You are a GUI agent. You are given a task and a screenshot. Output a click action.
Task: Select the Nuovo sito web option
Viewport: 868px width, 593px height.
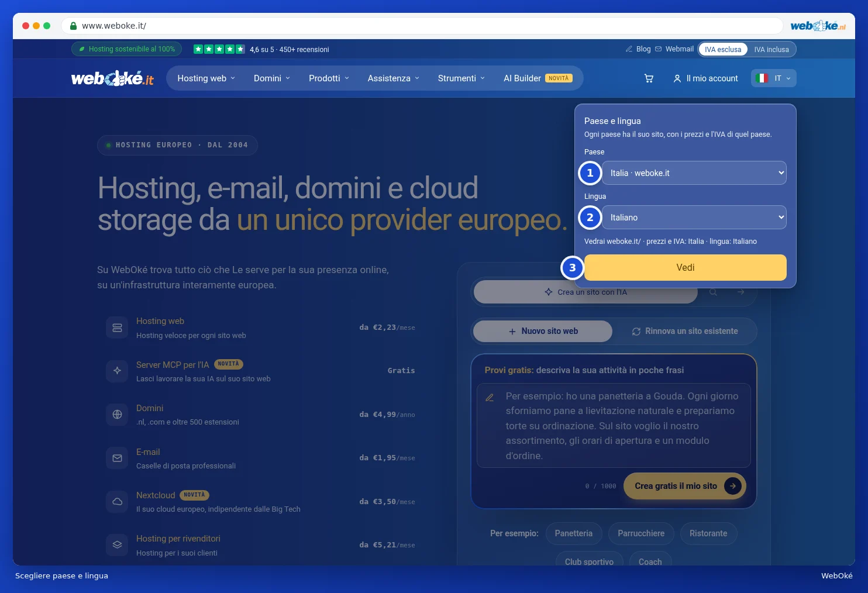pos(543,331)
